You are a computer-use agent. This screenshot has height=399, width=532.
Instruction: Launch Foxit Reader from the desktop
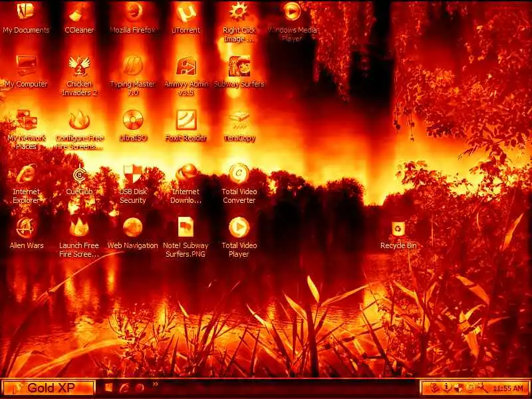coord(186,126)
